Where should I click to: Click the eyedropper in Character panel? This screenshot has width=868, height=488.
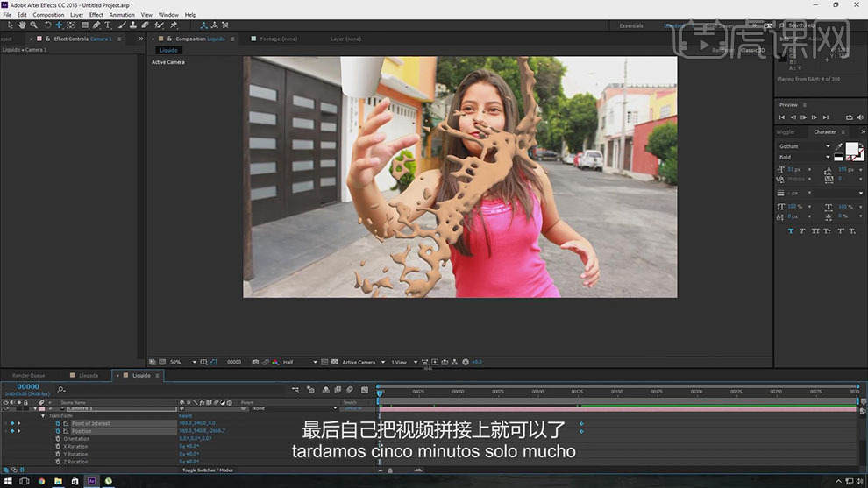839,146
